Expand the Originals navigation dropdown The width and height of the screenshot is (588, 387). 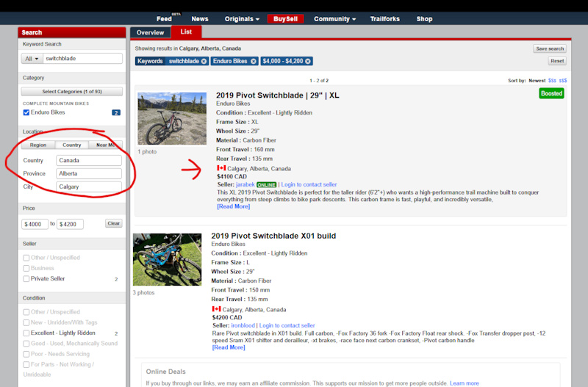tap(242, 19)
